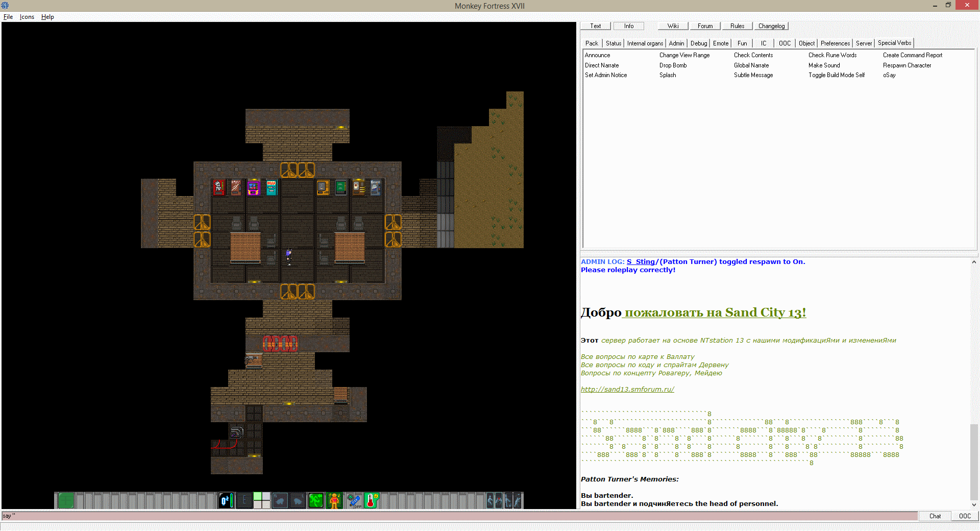The height and width of the screenshot is (531, 980).
Task: Click the revolver on the wooden table
Action: tap(250, 360)
